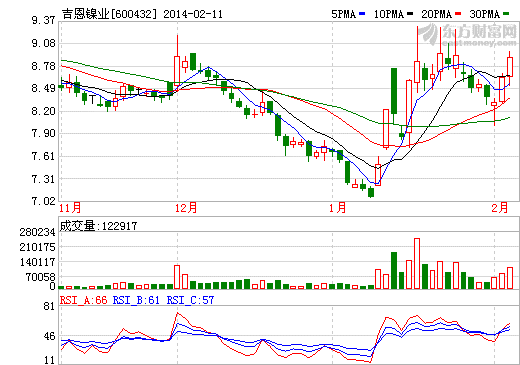Click the 70058 volume axis label
This screenshot has height=365, width=520.
click(40, 277)
